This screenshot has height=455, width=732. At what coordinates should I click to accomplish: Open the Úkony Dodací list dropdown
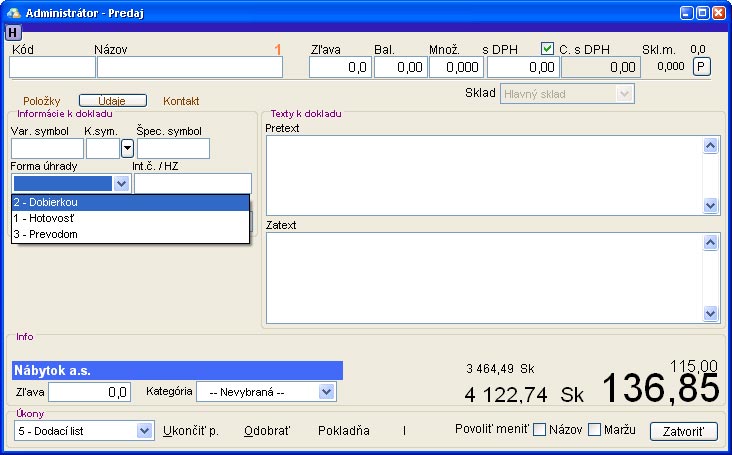(x=142, y=431)
